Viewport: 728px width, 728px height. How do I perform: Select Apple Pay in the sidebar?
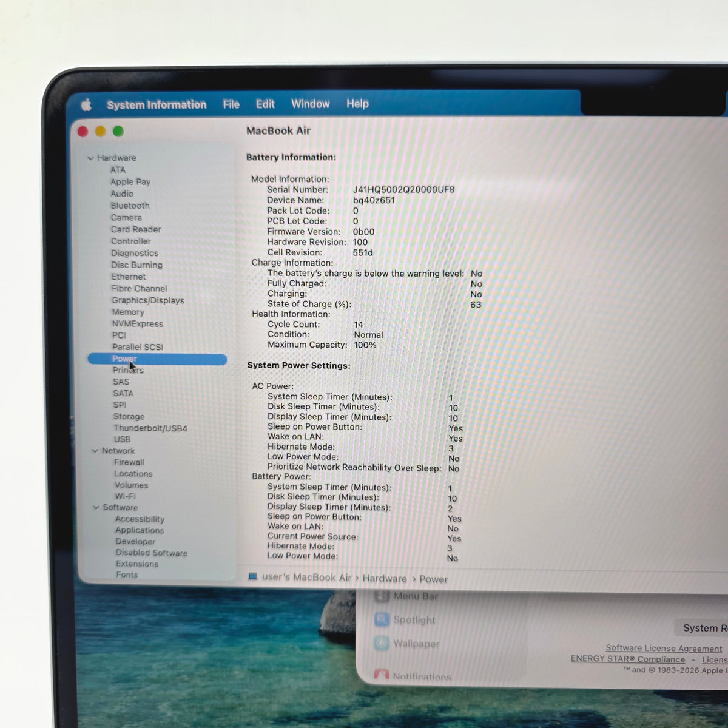(x=130, y=181)
